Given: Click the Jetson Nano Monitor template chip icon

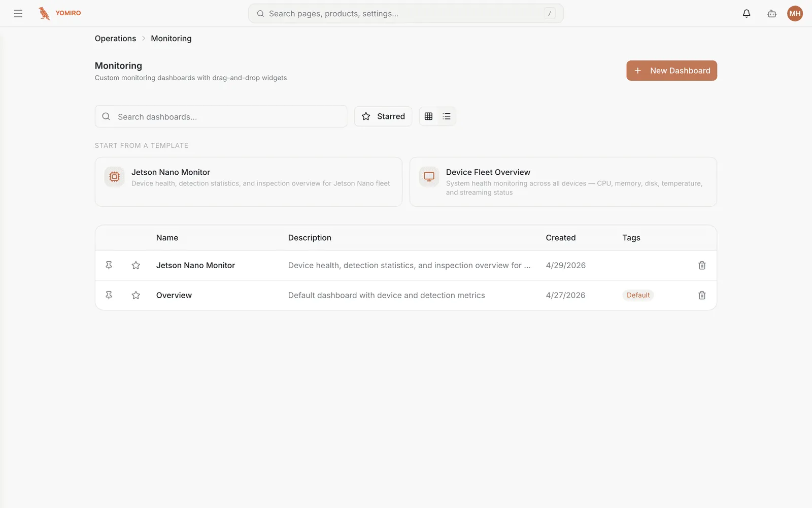Looking at the screenshot, I should pyautogui.click(x=115, y=177).
